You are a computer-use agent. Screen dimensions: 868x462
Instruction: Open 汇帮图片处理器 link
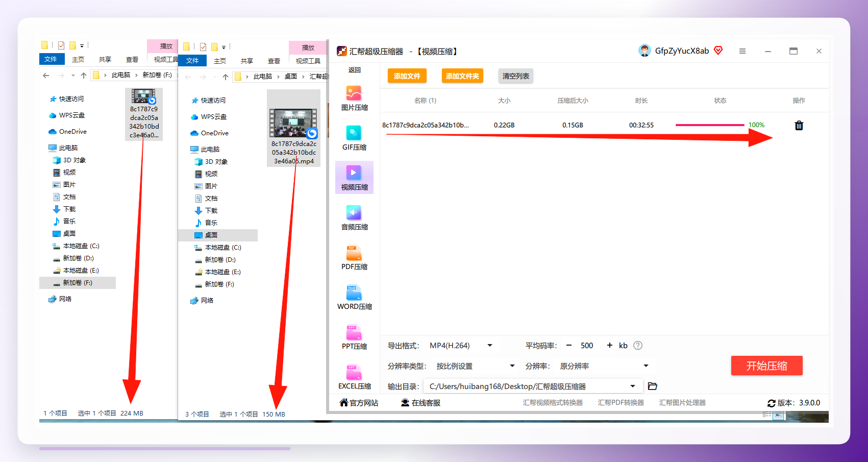click(x=682, y=403)
